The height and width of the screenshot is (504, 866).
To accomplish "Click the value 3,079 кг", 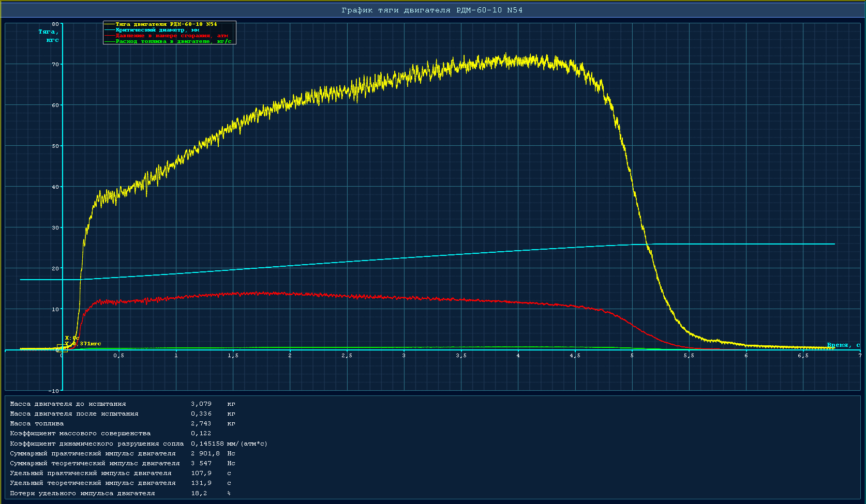I will (213, 404).
